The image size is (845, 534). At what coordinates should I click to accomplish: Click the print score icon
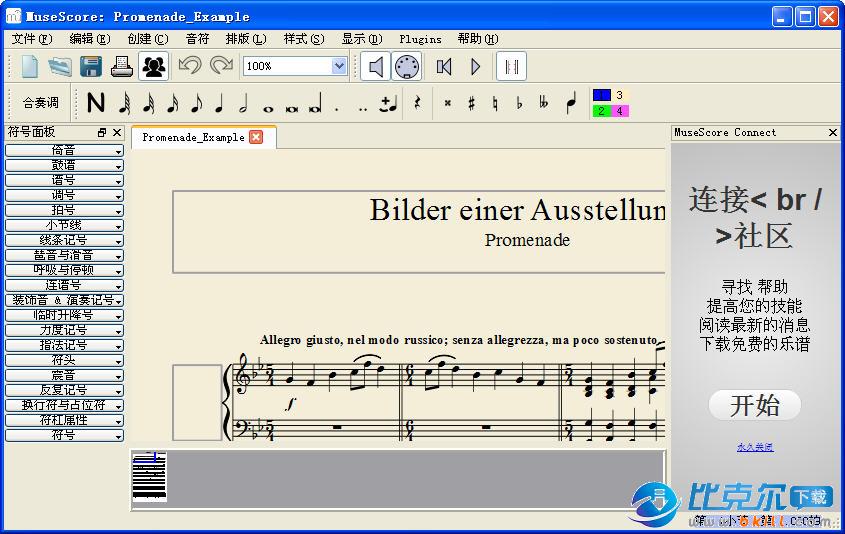click(x=121, y=66)
